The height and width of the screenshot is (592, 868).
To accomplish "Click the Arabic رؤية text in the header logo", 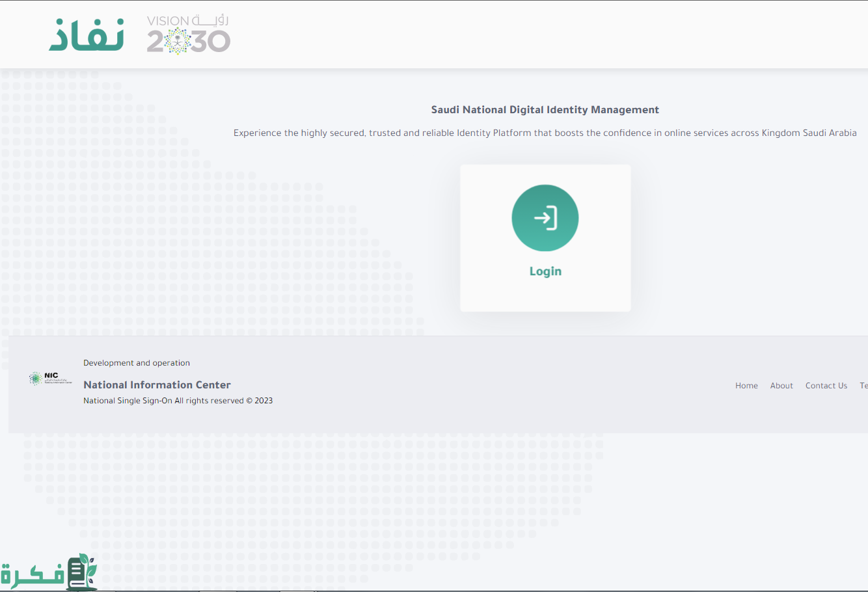I will click(x=211, y=20).
